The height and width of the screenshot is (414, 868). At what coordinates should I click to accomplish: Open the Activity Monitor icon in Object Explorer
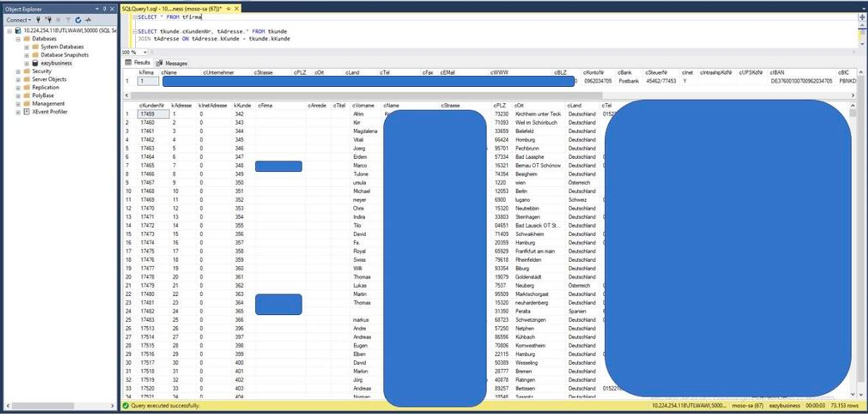[x=88, y=20]
